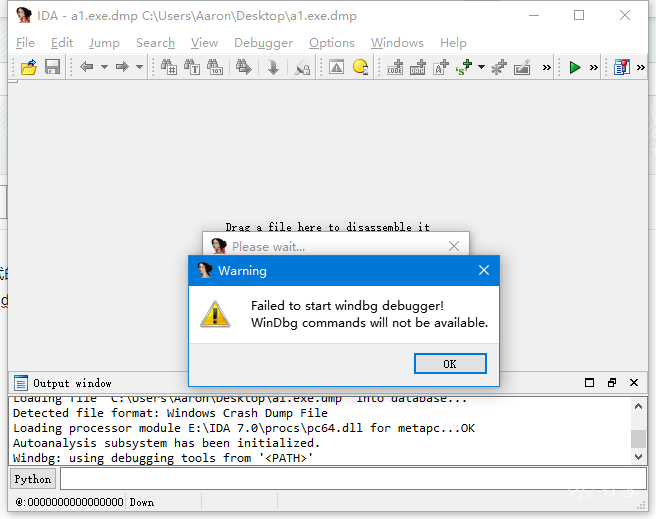This screenshot has width=656, height=519.
Task: Click OK in the Warning dialog
Action: pos(450,363)
